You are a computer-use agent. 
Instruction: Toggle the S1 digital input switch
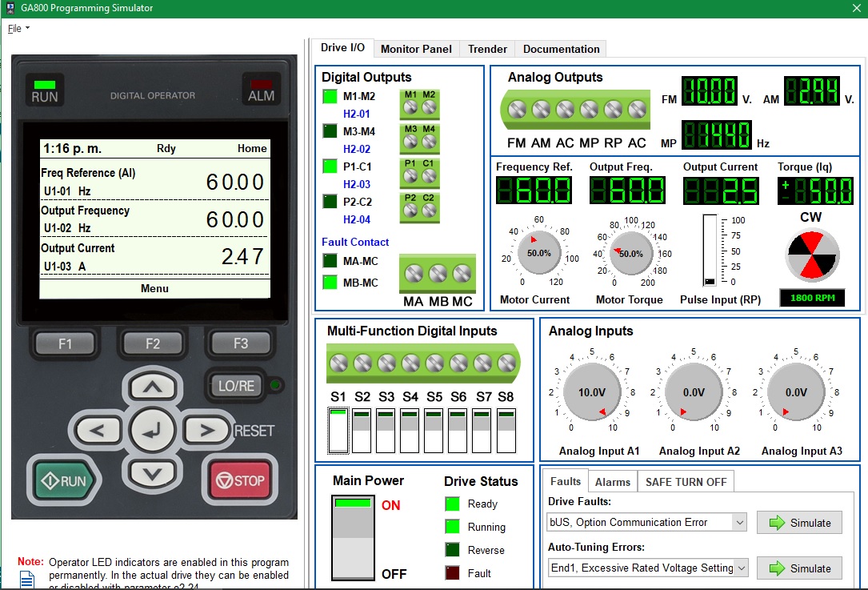click(x=338, y=431)
